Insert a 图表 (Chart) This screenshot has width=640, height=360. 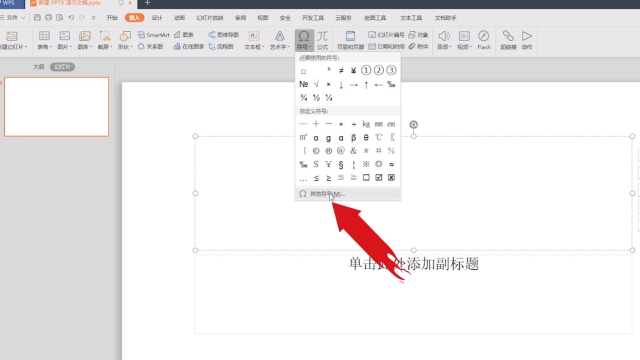(x=184, y=35)
